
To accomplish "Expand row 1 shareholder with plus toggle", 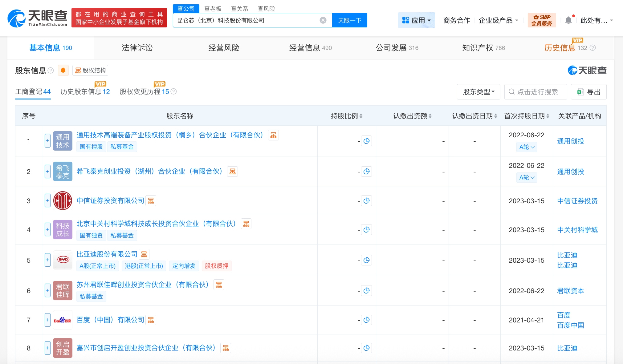I will (x=47, y=141).
